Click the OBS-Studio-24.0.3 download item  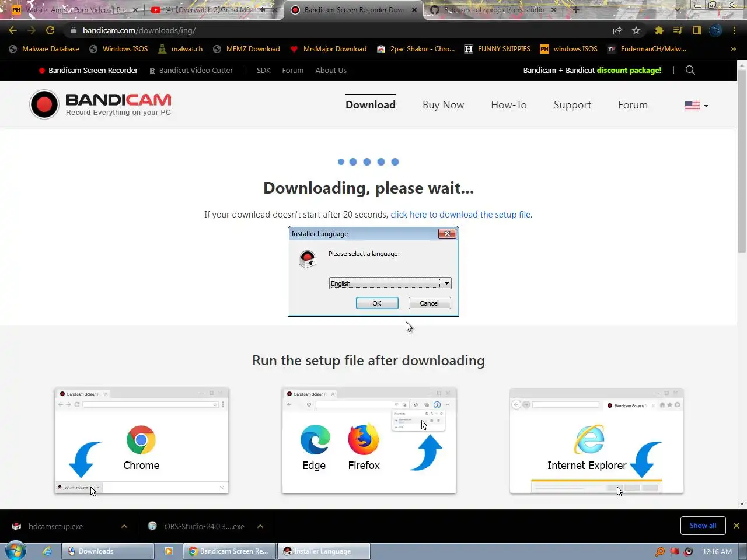coord(204,526)
